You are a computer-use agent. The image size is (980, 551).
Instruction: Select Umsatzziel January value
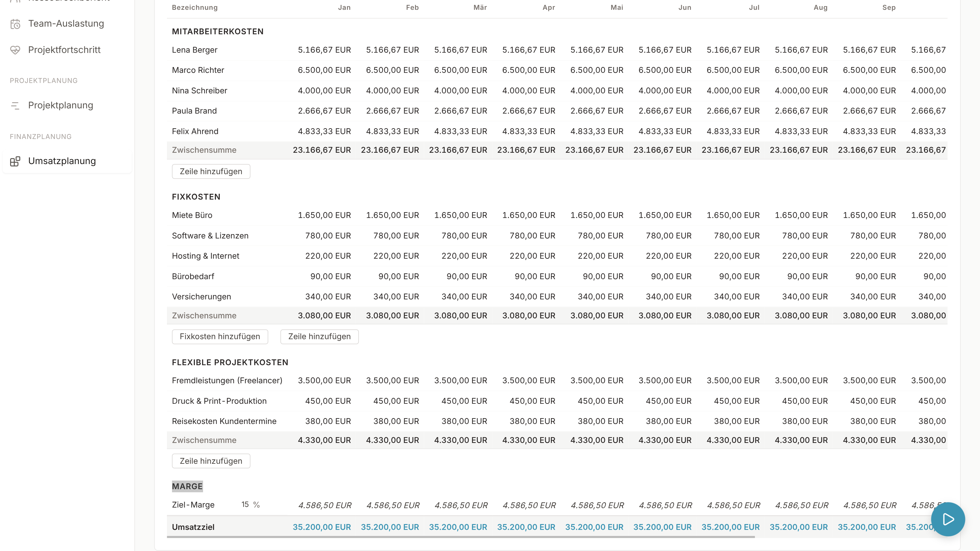(x=322, y=527)
